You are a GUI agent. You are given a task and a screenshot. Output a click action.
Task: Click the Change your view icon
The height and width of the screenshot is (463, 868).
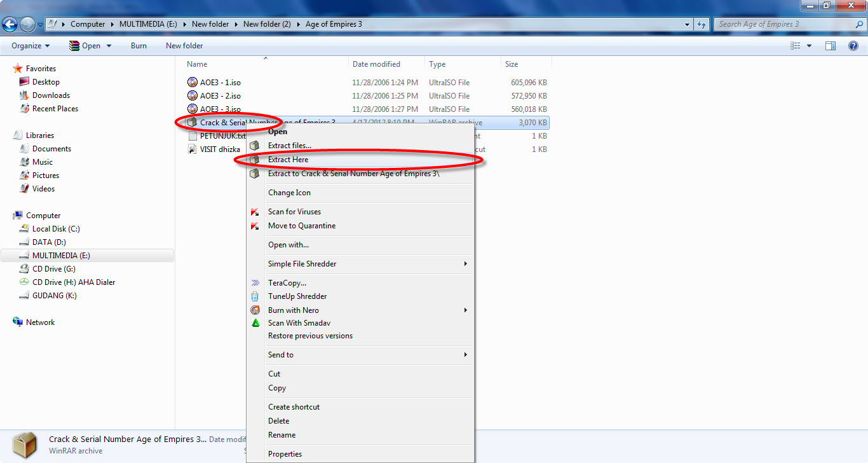(x=795, y=46)
